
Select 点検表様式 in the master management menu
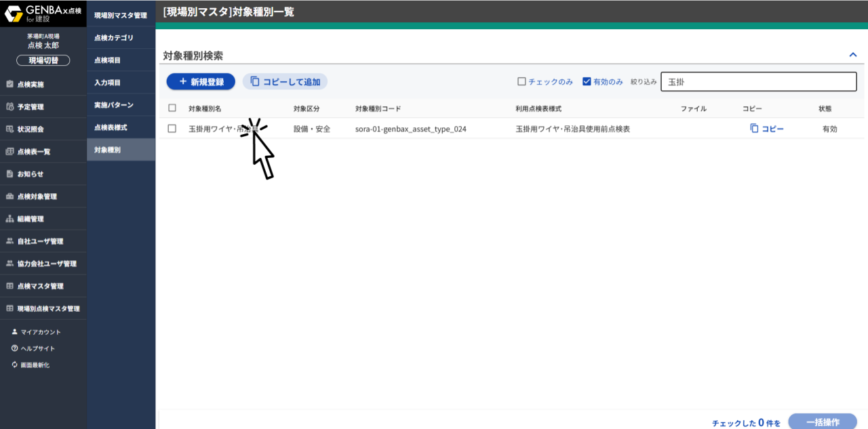click(x=121, y=127)
